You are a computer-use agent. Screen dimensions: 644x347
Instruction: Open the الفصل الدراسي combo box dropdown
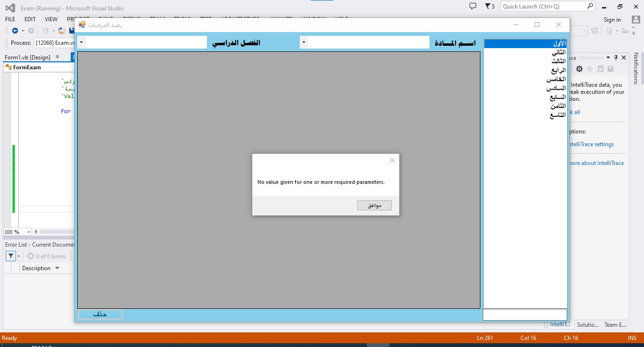(x=82, y=42)
